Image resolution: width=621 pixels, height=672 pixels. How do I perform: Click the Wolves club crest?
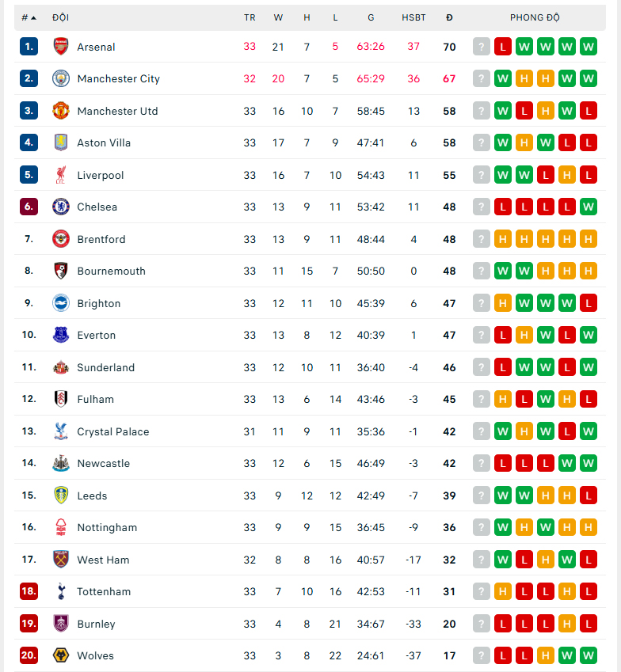click(62, 655)
